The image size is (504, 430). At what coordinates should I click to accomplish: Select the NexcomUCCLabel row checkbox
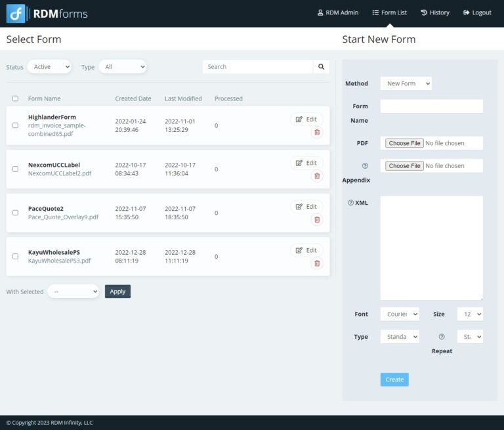tap(16, 169)
